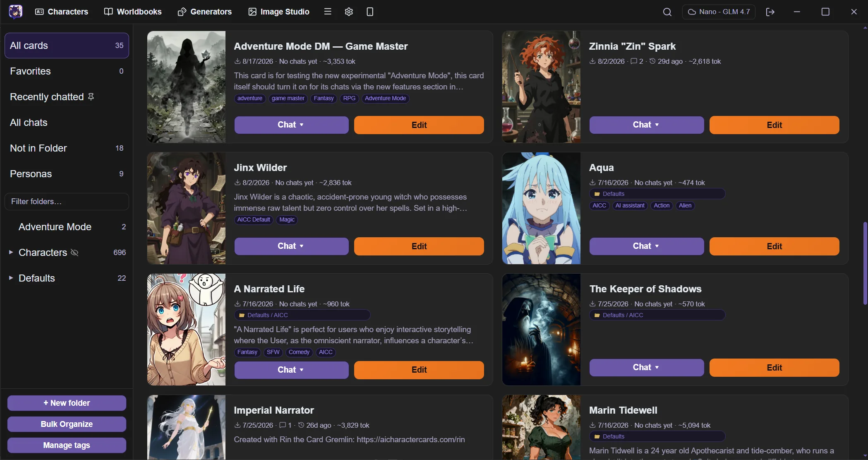Edit The Keeper of Shadows card

[x=774, y=367]
